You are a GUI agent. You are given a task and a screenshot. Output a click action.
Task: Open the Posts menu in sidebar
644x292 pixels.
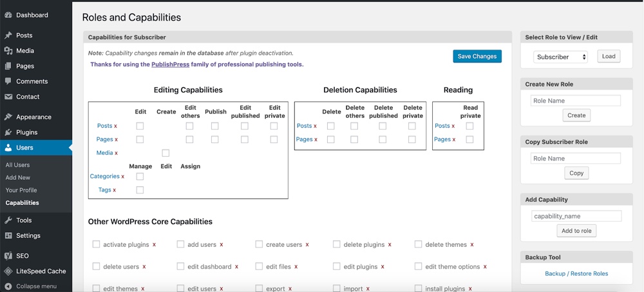coord(35,35)
